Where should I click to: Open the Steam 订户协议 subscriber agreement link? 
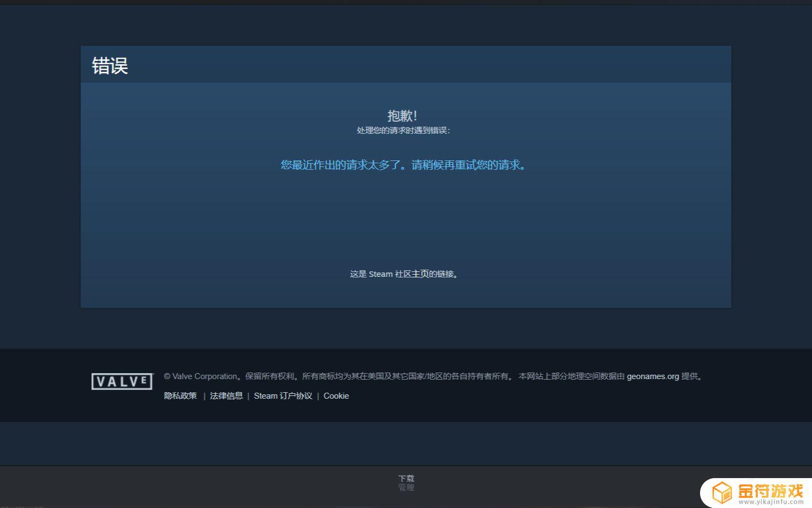coord(283,396)
